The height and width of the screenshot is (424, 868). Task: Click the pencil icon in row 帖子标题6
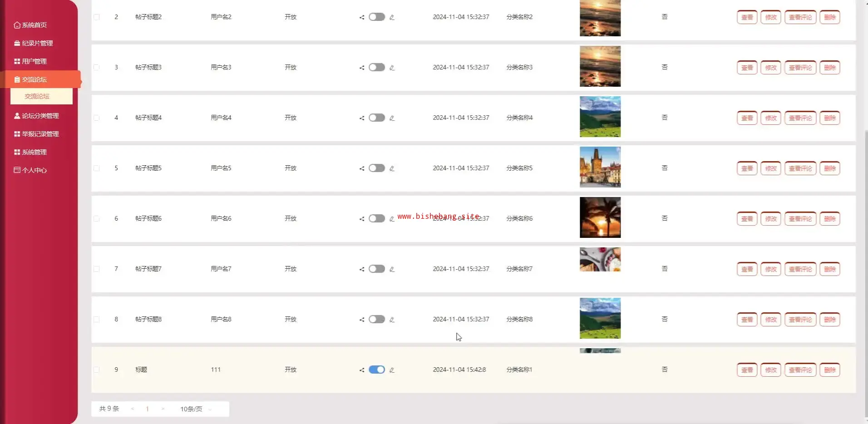click(392, 219)
